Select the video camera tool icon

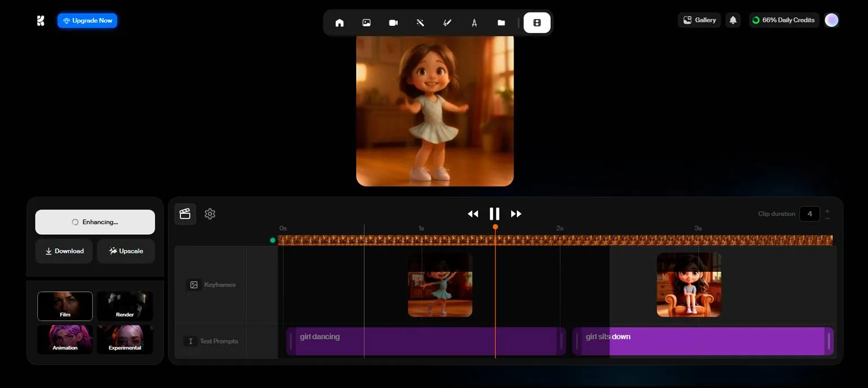[x=393, y=23]
